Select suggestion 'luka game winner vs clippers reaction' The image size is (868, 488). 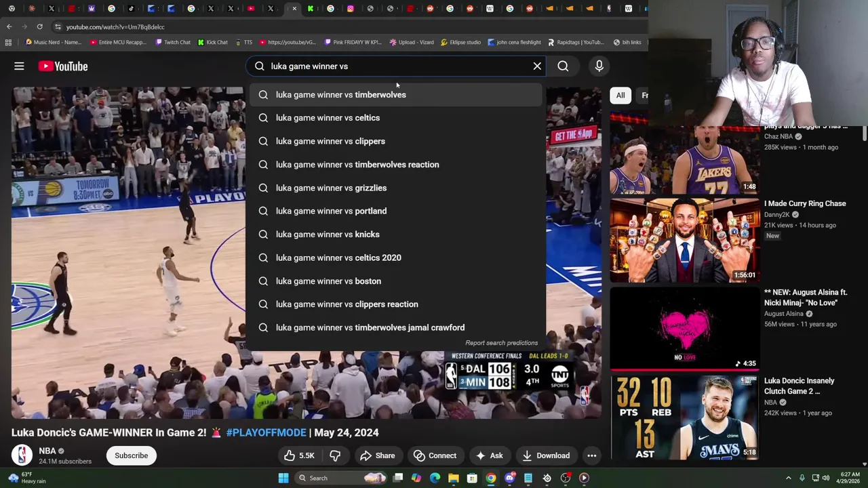pos(397,304)
